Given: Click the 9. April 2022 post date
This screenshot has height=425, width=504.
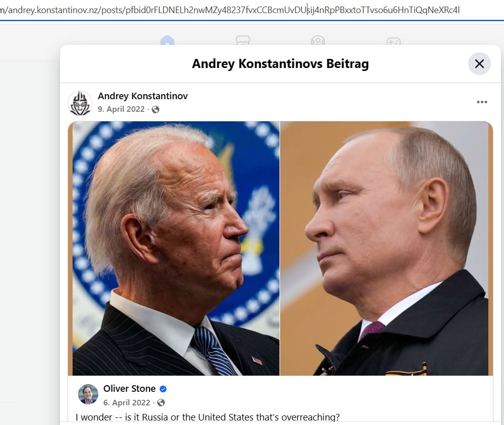Looking at the screenshot, I should (121, 109).
